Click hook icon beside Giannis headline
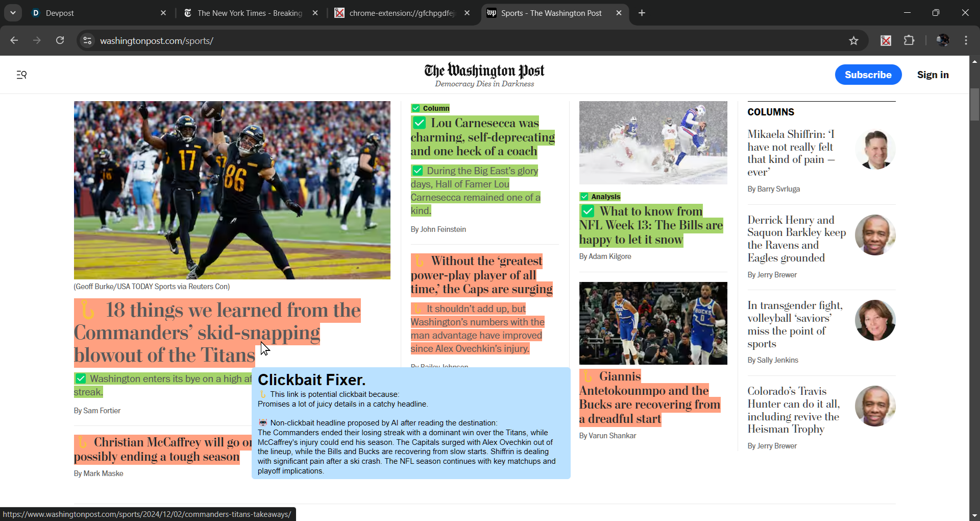The width and height of the screenshot is (980, 521). coord(587,376)
